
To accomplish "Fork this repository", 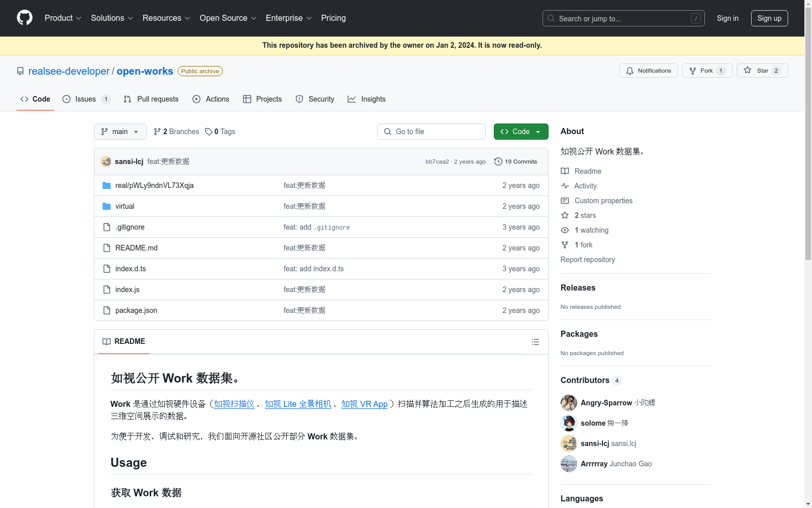I will pos(707,71).
